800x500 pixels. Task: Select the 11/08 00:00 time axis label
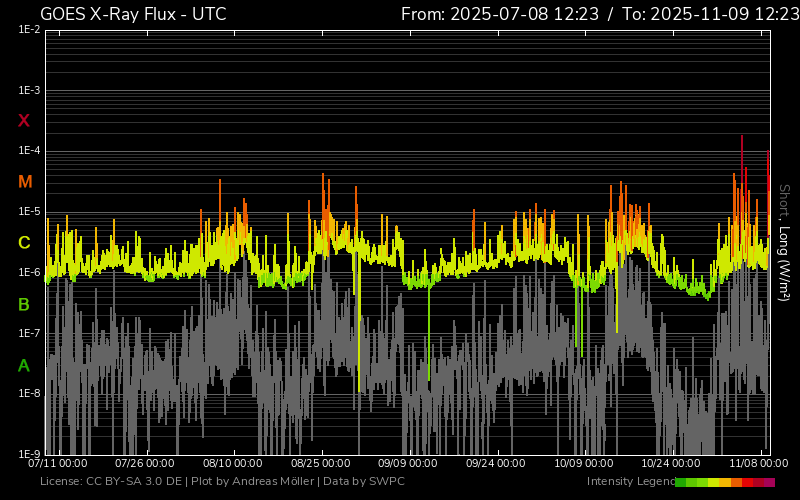point(759,464)
